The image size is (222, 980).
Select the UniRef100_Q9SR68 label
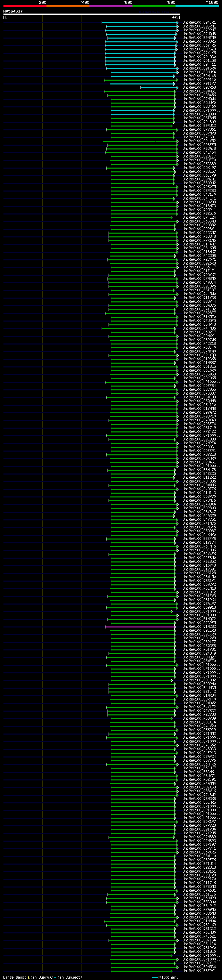(x=199, y=88)
